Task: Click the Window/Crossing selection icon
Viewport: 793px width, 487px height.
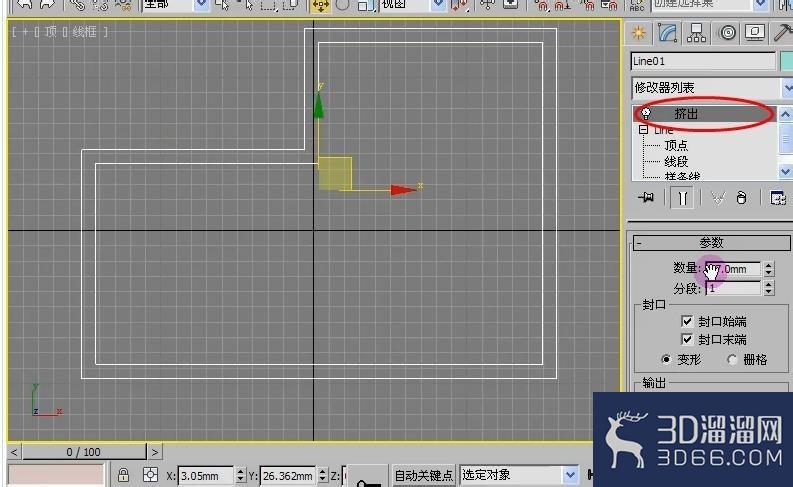Action: coord(290,5)
